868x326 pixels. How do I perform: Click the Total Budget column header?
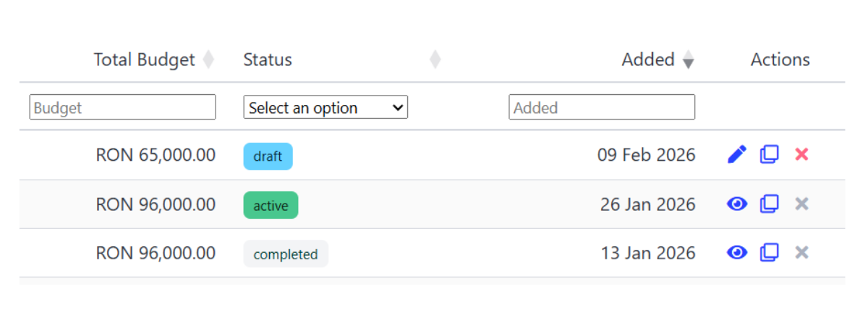(145, 59)
